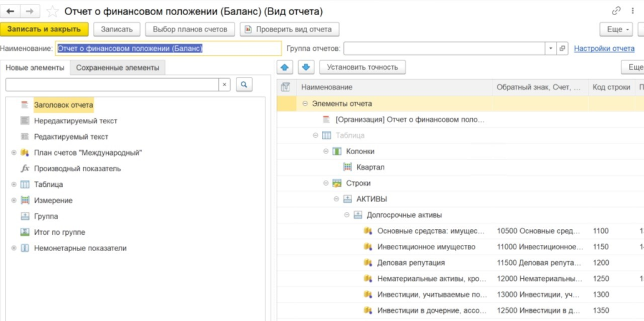Switch to Новые элементы tab
The height and width of the screenshot is (321, 644).
35,68
